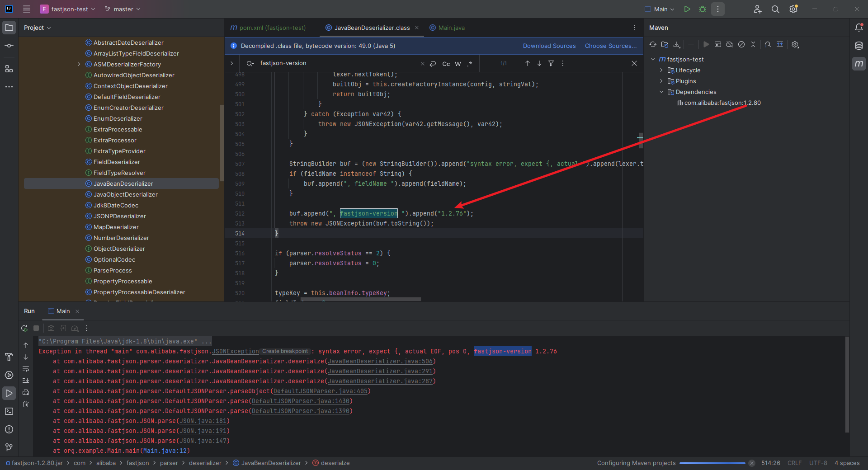Viewport: 868px width, 470px height.
Task: Open IDE settings gear in title bar
Action: [793, 9]
